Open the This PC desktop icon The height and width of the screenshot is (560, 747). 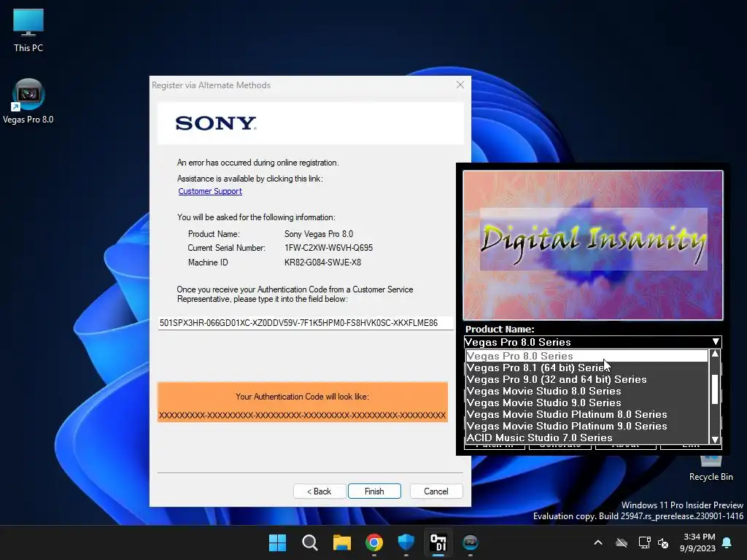point(28,31)
